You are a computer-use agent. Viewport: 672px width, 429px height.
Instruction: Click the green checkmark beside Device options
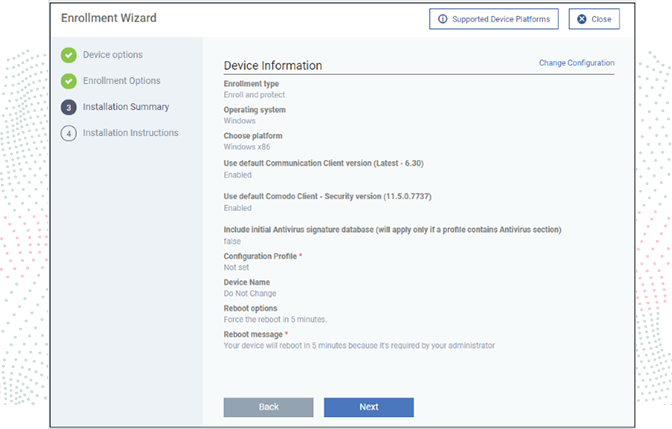point(68,56)
